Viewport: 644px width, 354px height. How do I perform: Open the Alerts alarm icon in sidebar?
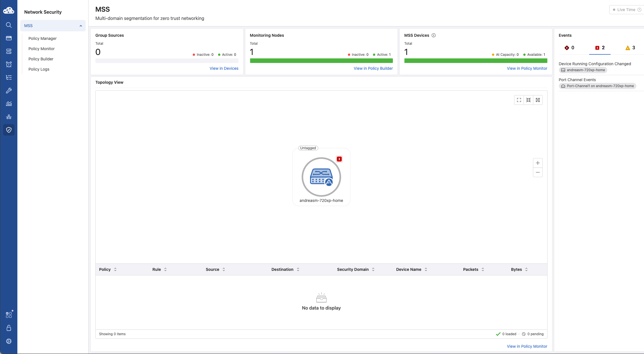click(x=9, y=64)
